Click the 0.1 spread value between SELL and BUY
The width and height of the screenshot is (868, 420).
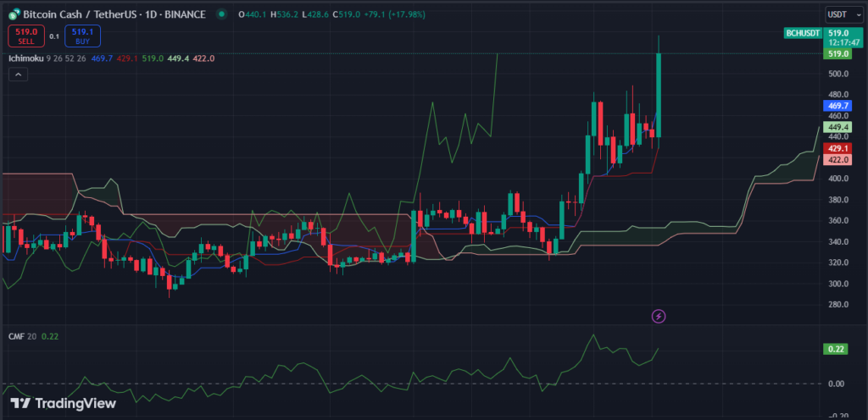click(x=54, y=36)
